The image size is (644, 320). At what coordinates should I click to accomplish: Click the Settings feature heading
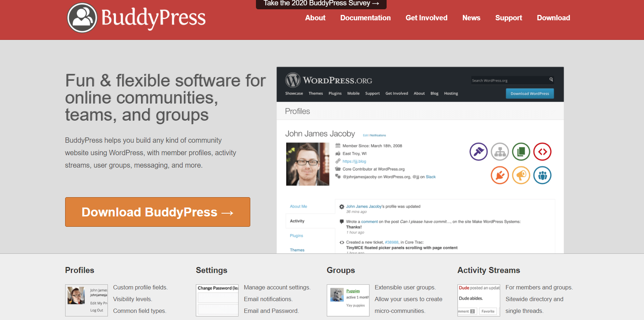coord(211,270)
